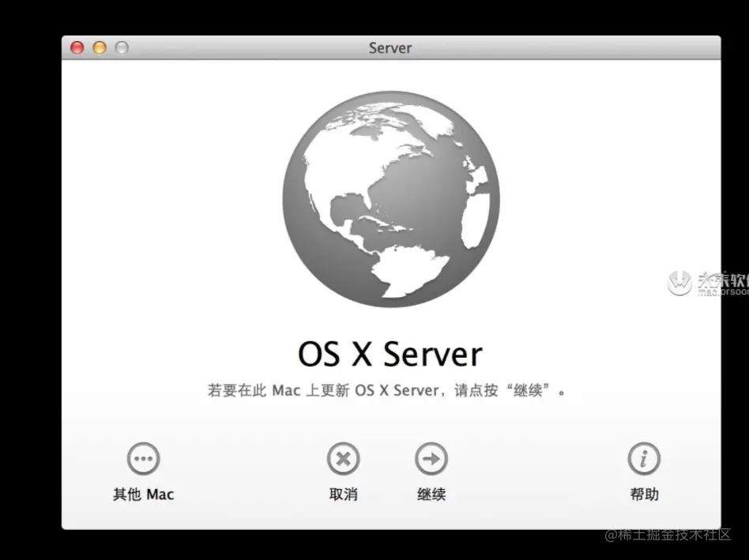Image resolution: width=749 pixels, height=560 pixels.
Task: Choose the 取消 text label
Action: [343, 494]
